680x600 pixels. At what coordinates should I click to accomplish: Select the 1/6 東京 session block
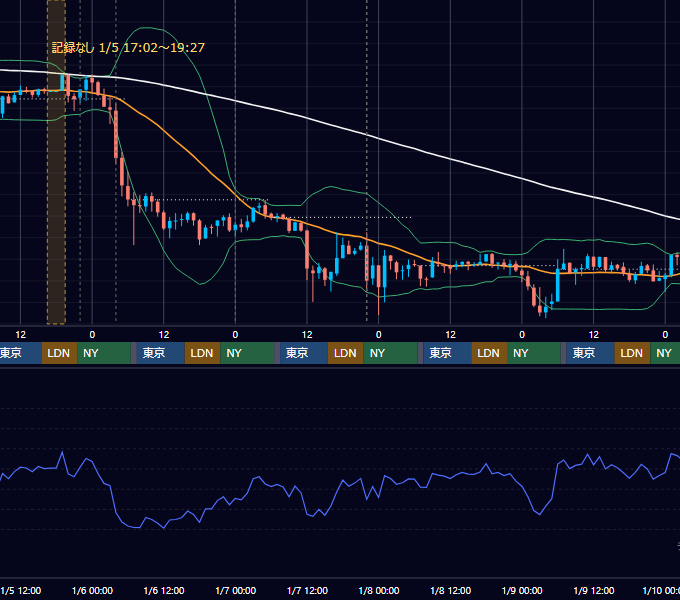point(160,353)
